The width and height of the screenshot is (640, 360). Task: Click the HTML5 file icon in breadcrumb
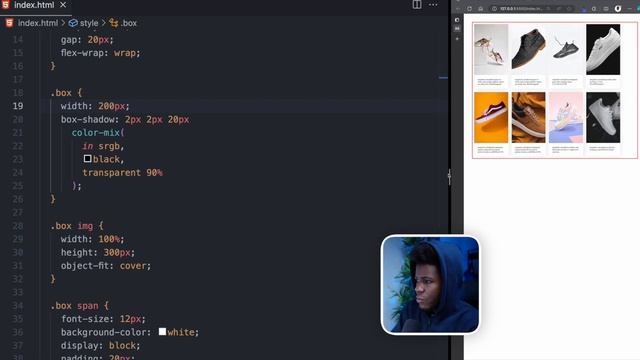[x=9, y=23]
